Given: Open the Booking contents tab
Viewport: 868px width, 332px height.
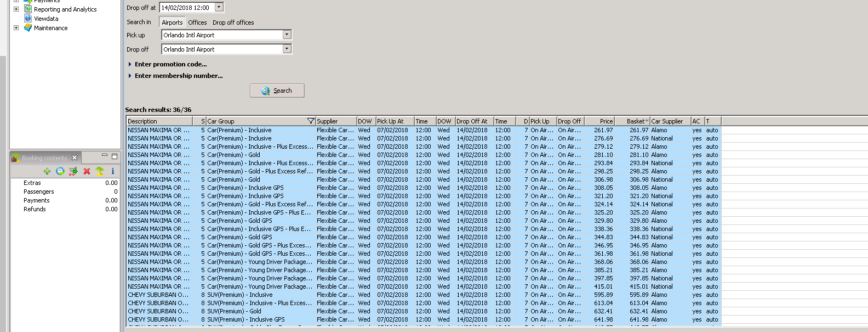Looking at the screenshot, I should [x=44, y=158].
